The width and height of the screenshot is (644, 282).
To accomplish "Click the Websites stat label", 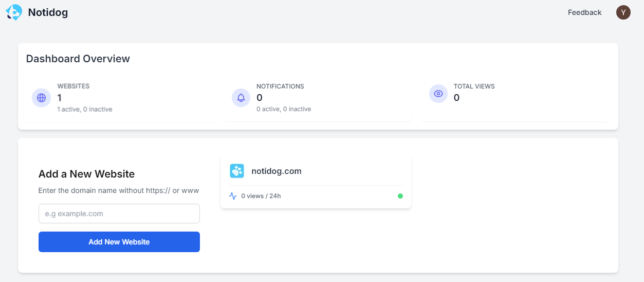I will [x=73, y=86].
